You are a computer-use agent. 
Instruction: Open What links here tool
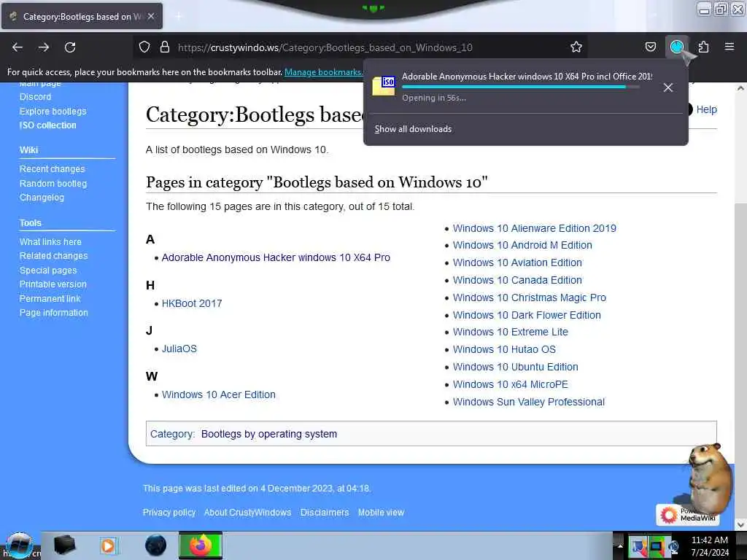[x=50, y=242]
